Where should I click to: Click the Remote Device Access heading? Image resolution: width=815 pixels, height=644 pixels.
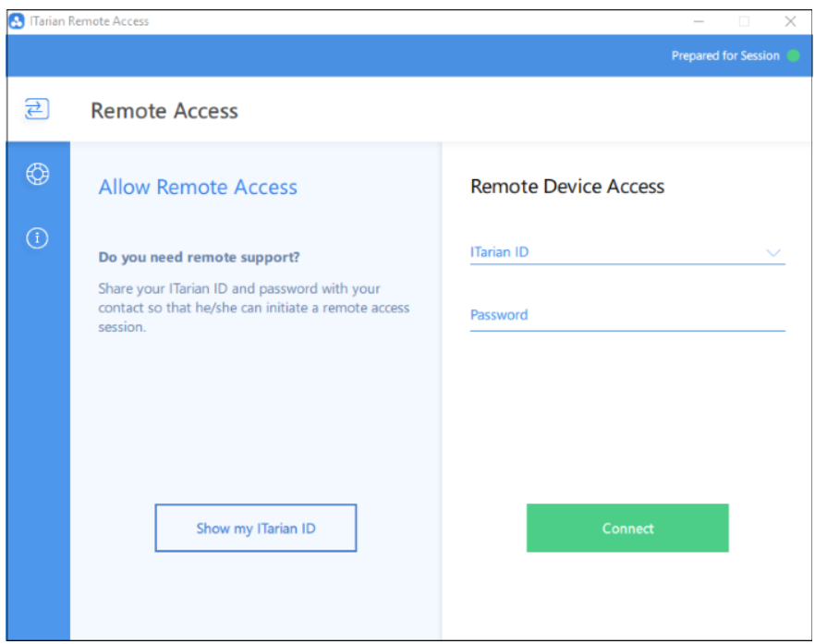coord(567,187)
